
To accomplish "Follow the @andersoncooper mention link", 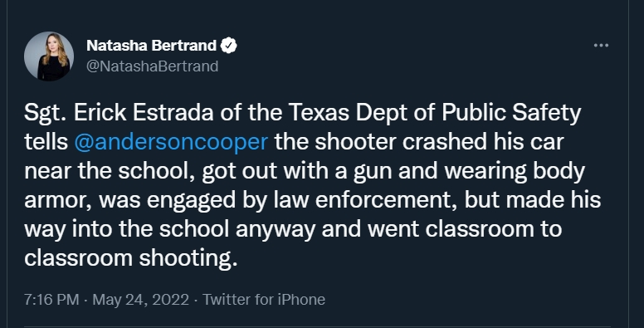I will (171, 142).
